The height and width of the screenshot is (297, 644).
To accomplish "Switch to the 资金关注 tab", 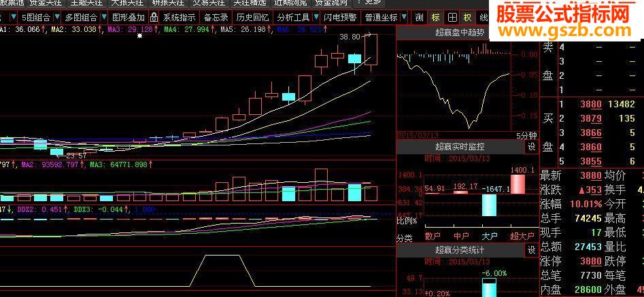I will pyautogui.click(x=46, y=3).
